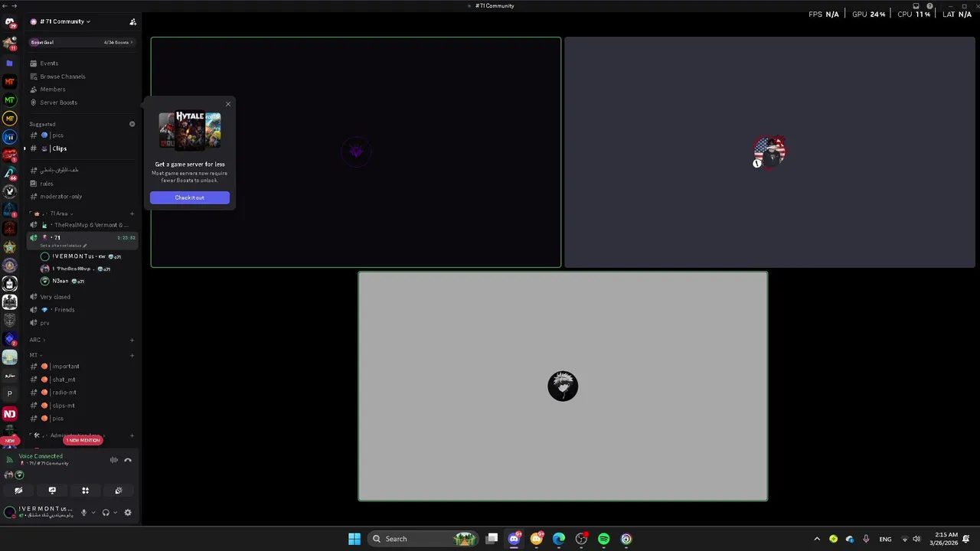Create a channel in 71 Area category
The width and height of the screenshot is (980, 551).
click(132, 214)
